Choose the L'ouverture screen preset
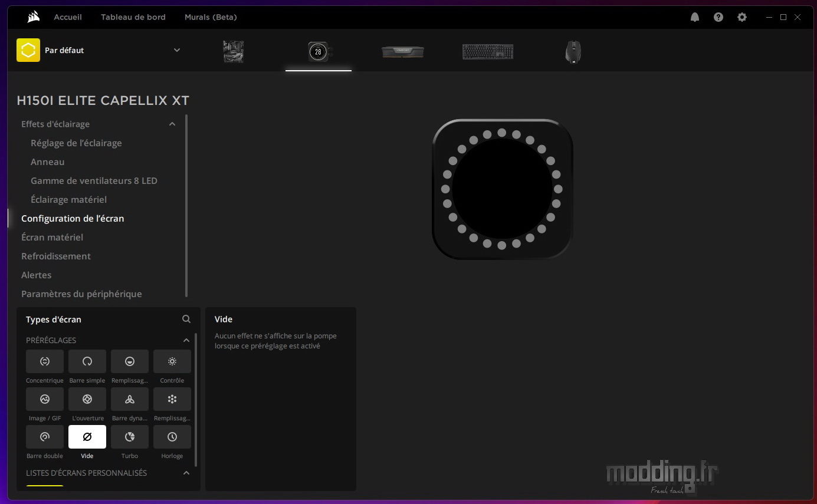817x504 pixels. tap(87, 399)
